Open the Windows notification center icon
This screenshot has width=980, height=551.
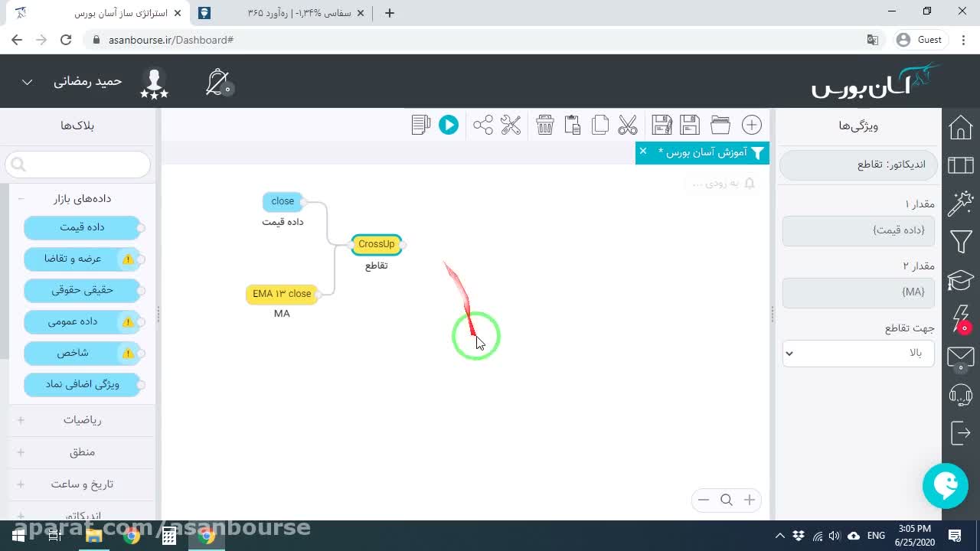[x=955, y=536]
